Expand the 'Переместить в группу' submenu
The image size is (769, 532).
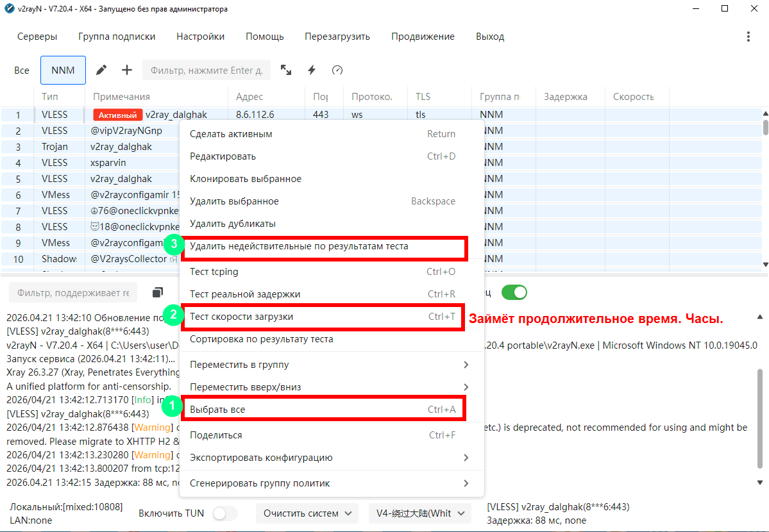pos(328,365)
